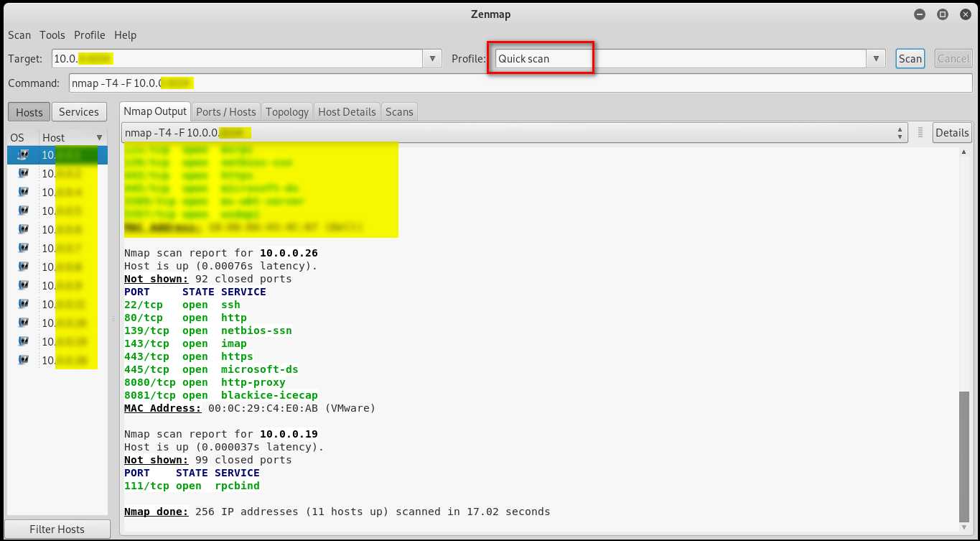Click into the Target input field
The height and width of the screenshot is (541, 980).
pyautogui.click(x=236, y=59)
